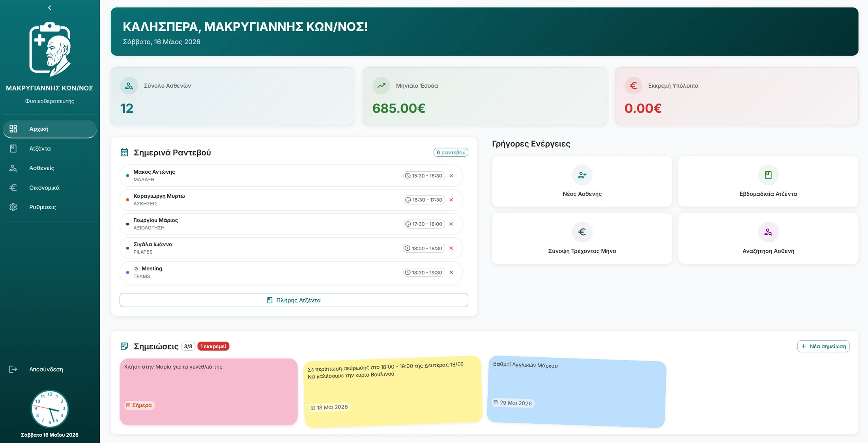Delete the Meeting TEAMS appointment X icon
The image size is (868, 443).
[x=451, y=272]
